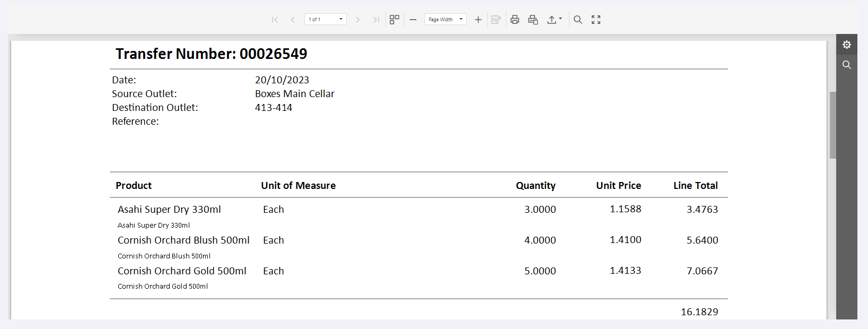Jump to the last page
The width and height of the screenshot is (868, 329).
click(x=376, y=20)
